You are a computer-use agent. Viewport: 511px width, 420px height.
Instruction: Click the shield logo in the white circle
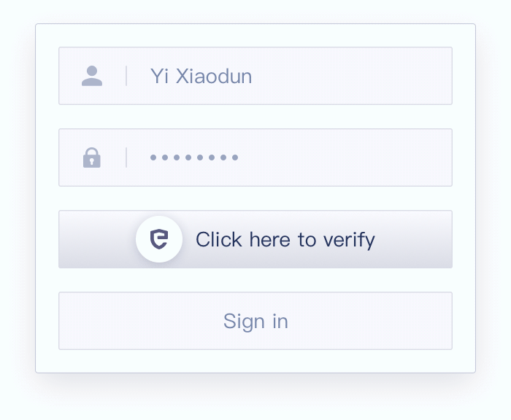pos(159,239)
